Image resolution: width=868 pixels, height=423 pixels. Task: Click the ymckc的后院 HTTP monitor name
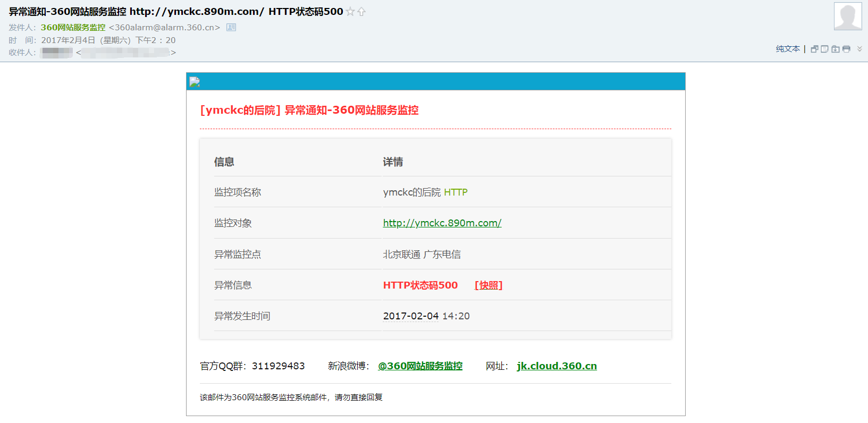point(425,192)
